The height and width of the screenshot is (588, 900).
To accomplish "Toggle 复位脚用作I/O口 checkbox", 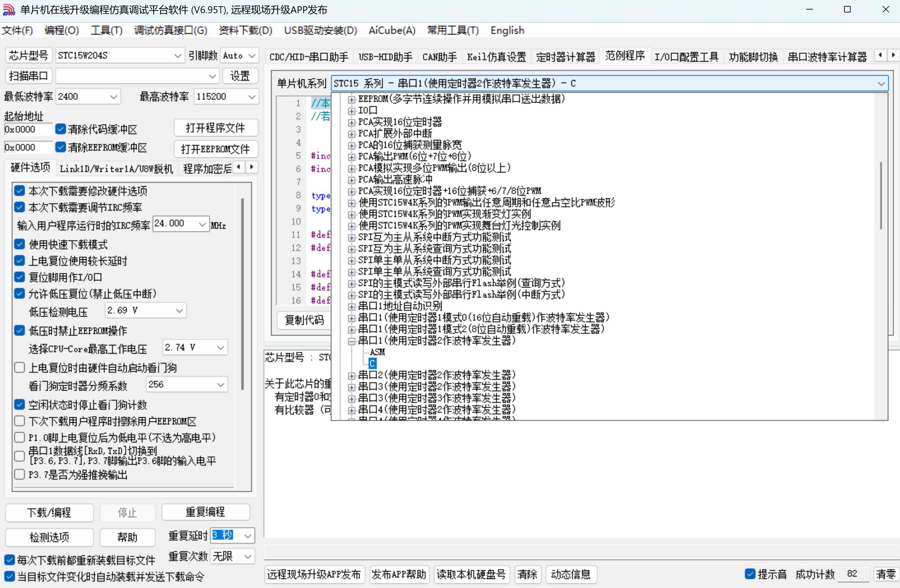I will point(19,277).
